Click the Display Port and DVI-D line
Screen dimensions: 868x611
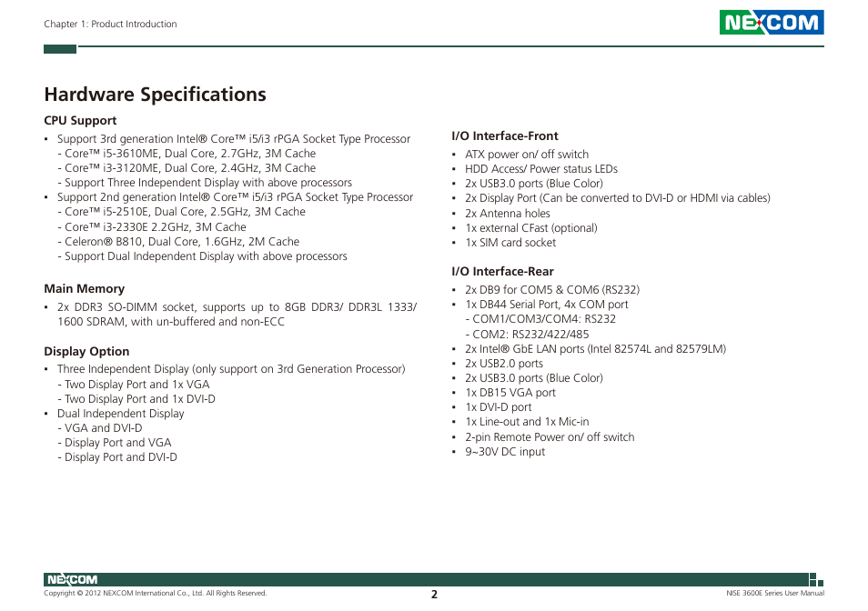pyautogui.click(x=117, y=457)
